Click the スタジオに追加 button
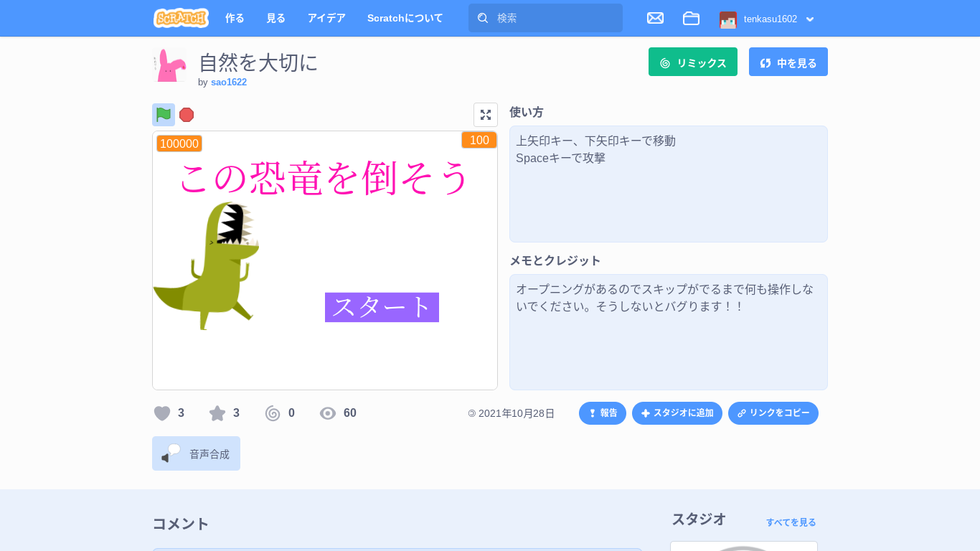 [x=677, y=413]
